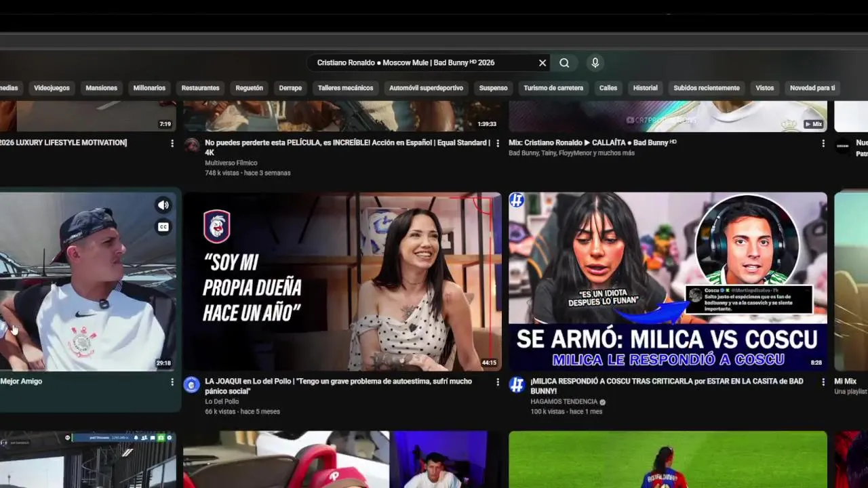868x488 pixels.
Task: Open the soccer field video thumbnail
Action: 668,460
